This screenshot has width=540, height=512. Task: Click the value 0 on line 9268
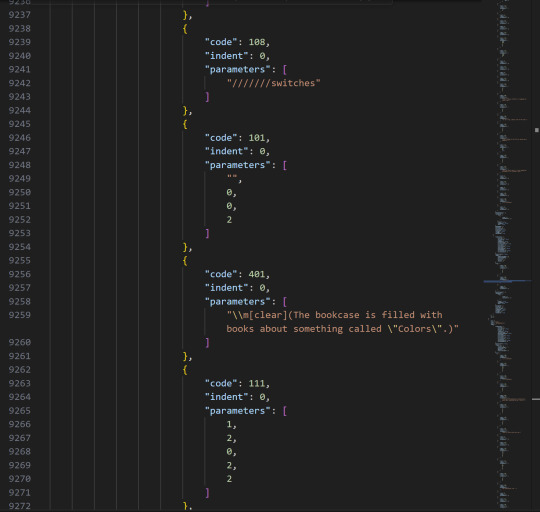coord(229,451)
